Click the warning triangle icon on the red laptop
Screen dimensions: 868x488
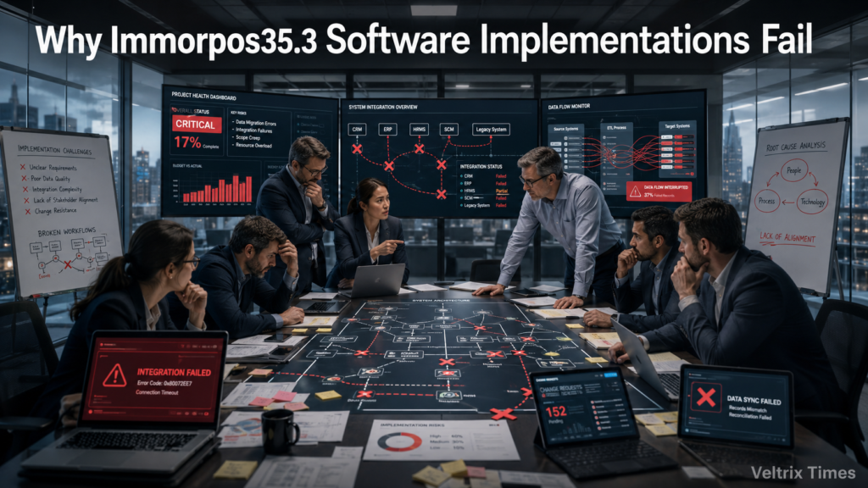(115, 375)
